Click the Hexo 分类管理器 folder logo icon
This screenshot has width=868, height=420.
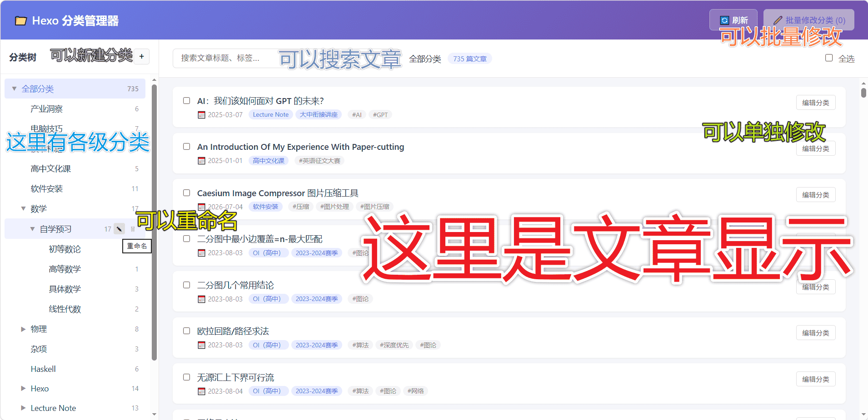point(21,21)
